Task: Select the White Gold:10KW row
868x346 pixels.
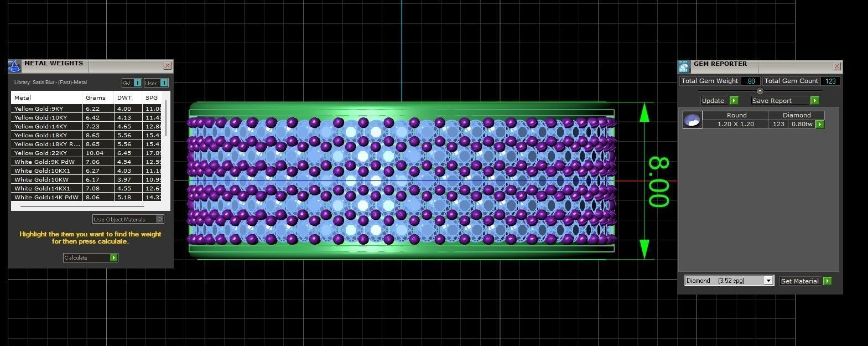Action: tap(87, 180)
